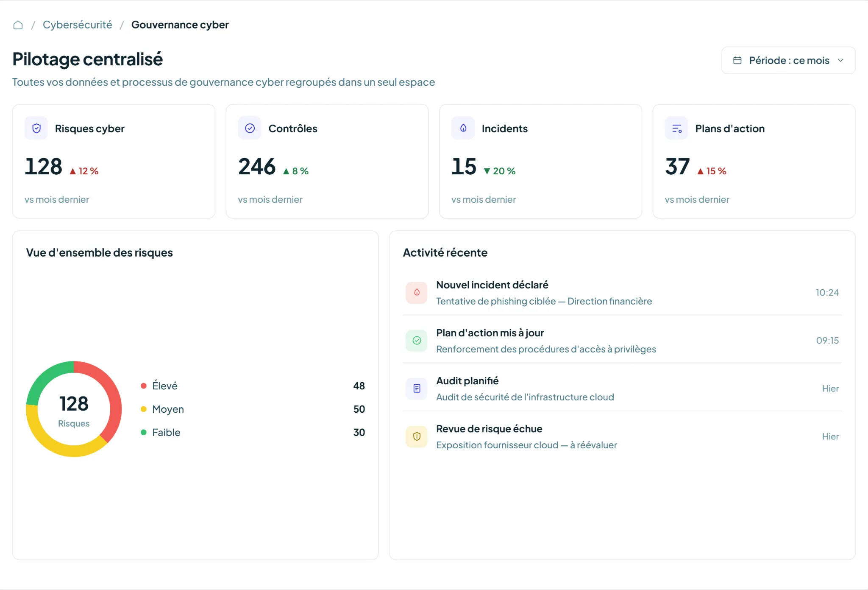The image size is (868, 590).
Task: Open the Nouvel incident déclaré activity
Action: pos(622,293)
